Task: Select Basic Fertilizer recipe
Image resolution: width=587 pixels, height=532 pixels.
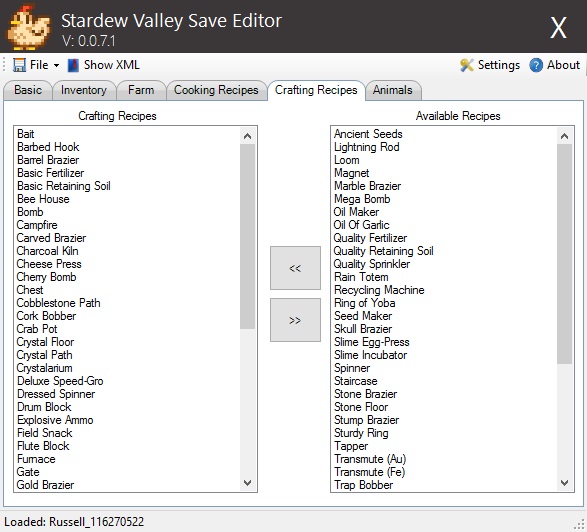Action: (51, 173)
